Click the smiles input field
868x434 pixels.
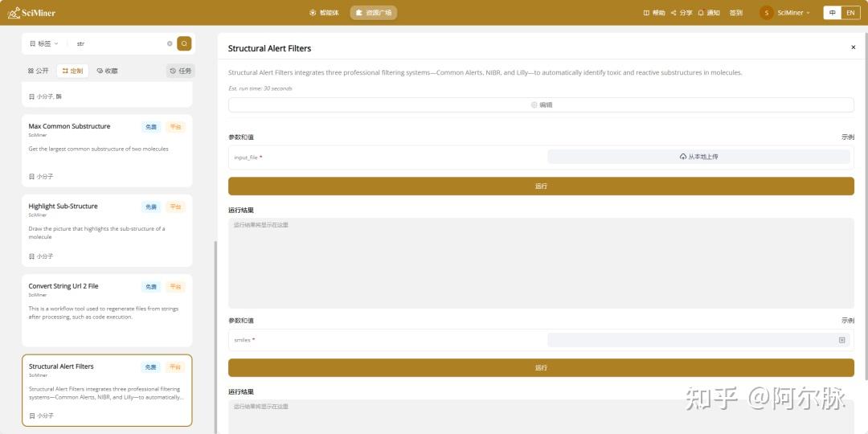698,340
